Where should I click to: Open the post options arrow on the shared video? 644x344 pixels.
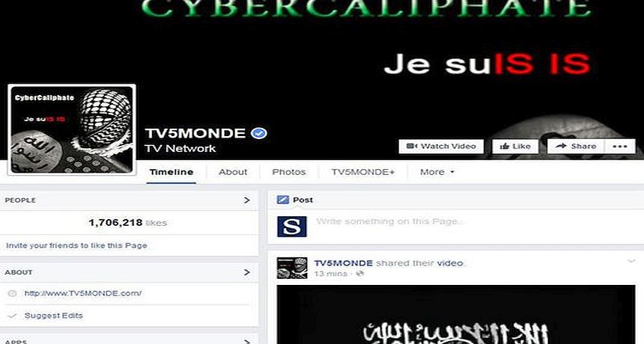631,261
